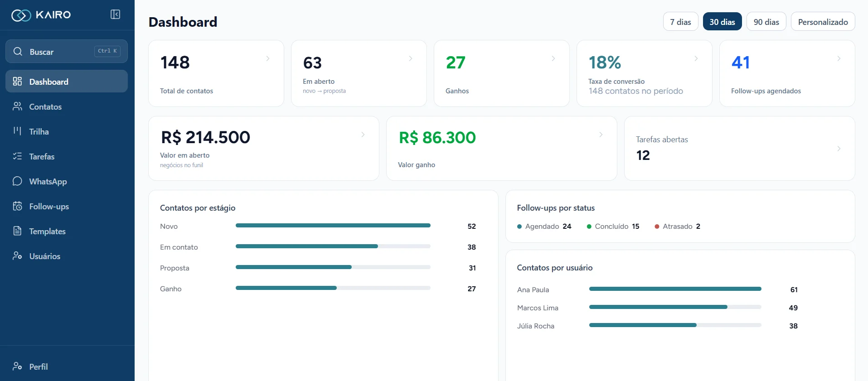
Task: Go to Contatos in the sidebar
Action: (x=67, y=106)
